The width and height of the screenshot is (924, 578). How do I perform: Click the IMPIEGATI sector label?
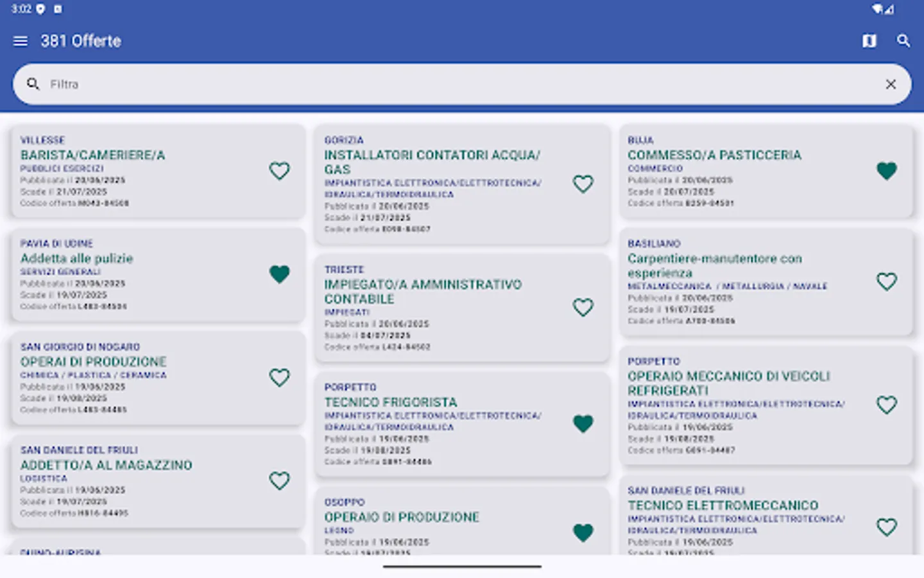347,312
